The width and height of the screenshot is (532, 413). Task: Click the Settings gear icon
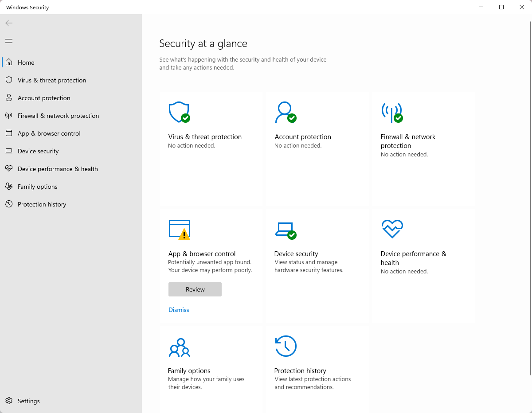coord(9,401)
